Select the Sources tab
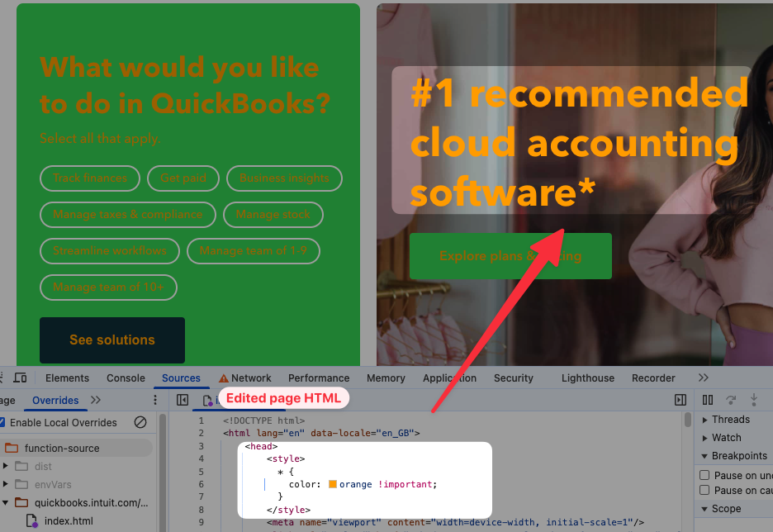Image resolution: width=773 pixels, height=532 pixels. [x=181, y=378]
